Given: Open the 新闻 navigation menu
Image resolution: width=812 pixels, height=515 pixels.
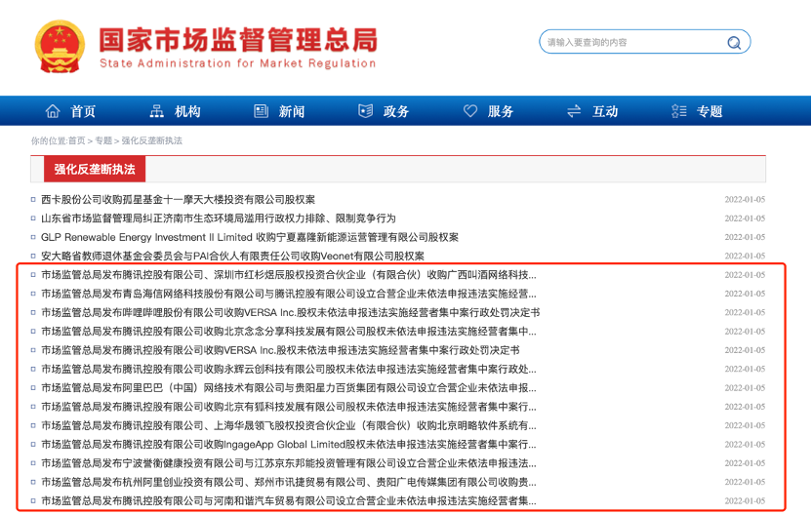Looking at the screenshot, I should [291, 111].
